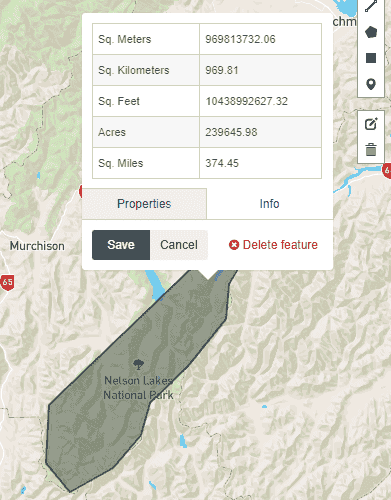Screen dimensions: 391x500
Task: Switch to the Info tab
Action: pyautogui.click(x=269, y=204)
